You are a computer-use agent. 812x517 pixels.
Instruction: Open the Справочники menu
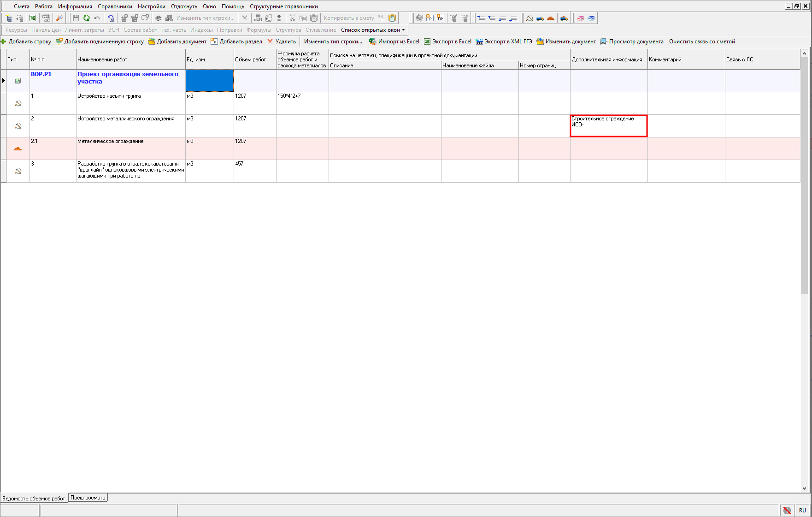pyautogui.click(x=115, y=6)
